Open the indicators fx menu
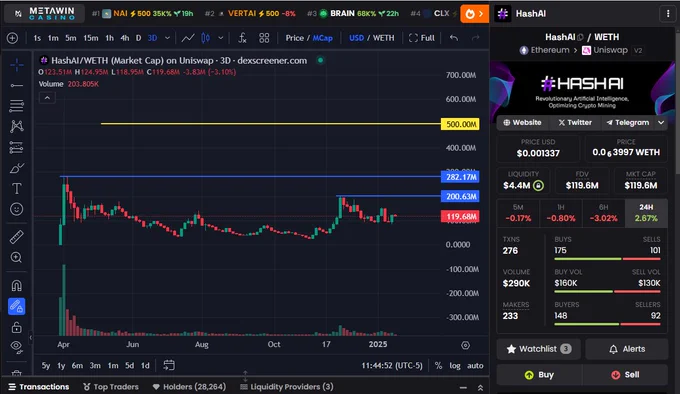The height and width of the screenshot is (394, 680). click(x=242, y=38)
